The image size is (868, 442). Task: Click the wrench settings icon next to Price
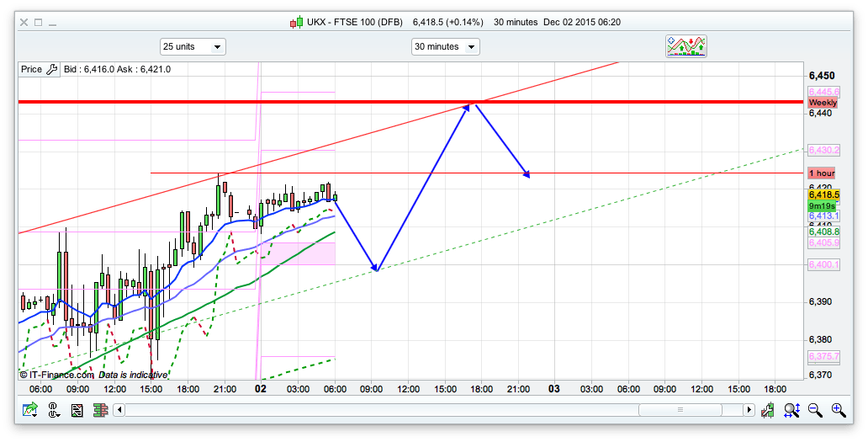tap(50, 69)
